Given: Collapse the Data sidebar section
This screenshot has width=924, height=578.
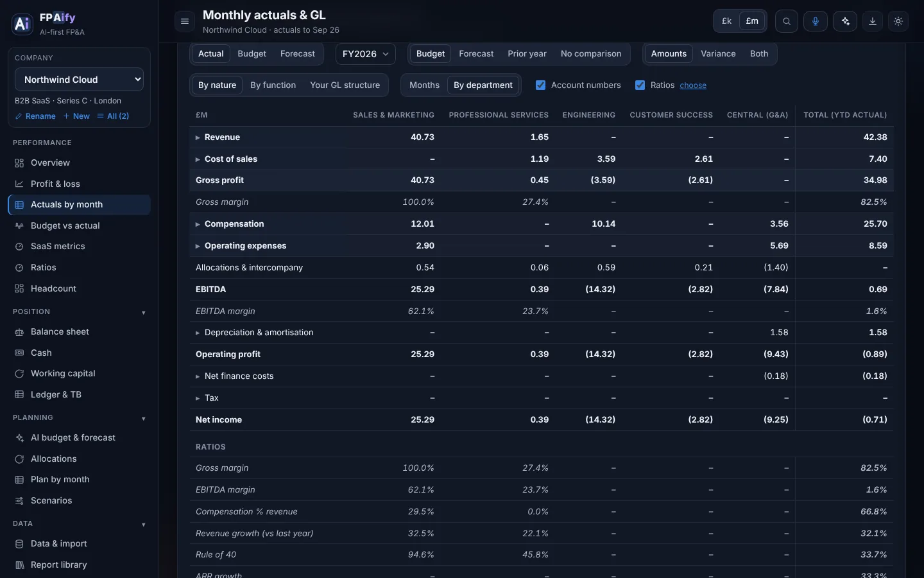Looking at the screenshot, I should pos(143,525).
